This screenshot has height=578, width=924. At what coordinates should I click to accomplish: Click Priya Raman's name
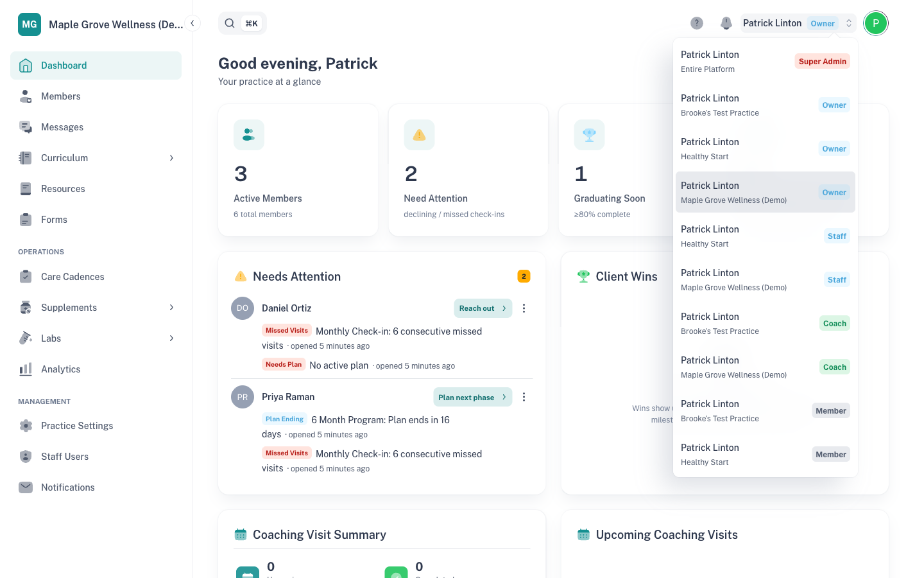pos(288,397)
